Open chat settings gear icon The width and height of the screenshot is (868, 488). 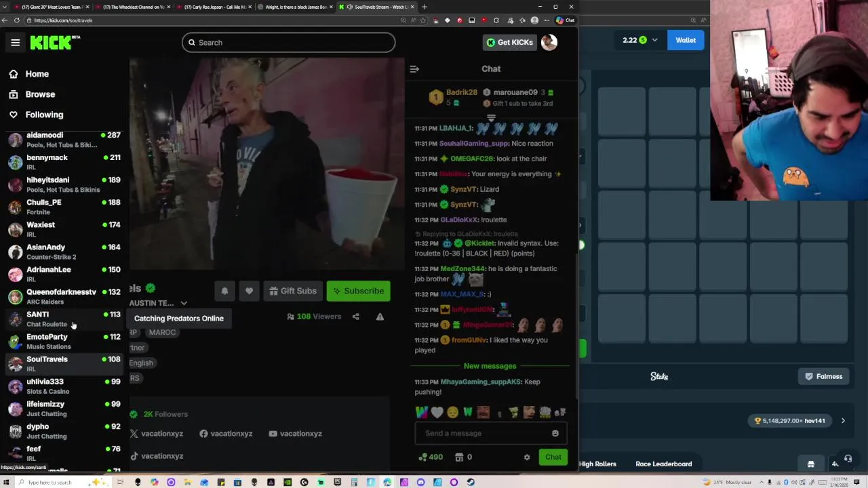pyautogui.click(x=527, y=457)
